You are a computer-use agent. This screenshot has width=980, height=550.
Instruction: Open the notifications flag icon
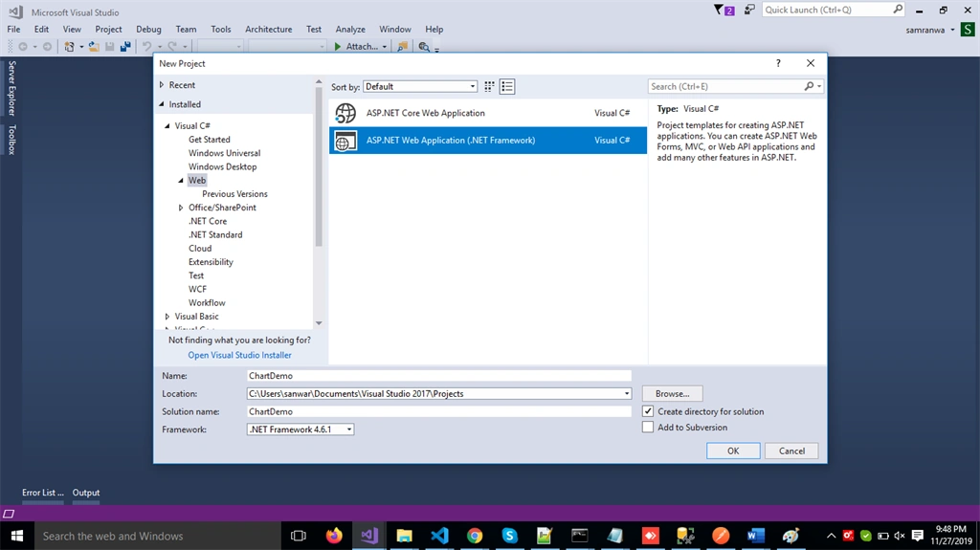(724, 10)
